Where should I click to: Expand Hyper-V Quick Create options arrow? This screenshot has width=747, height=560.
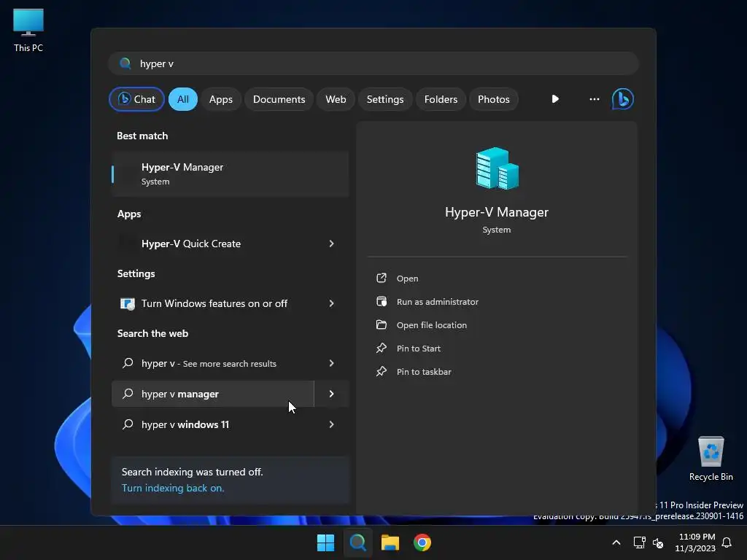pyautogui.click(x=332, y=244)
